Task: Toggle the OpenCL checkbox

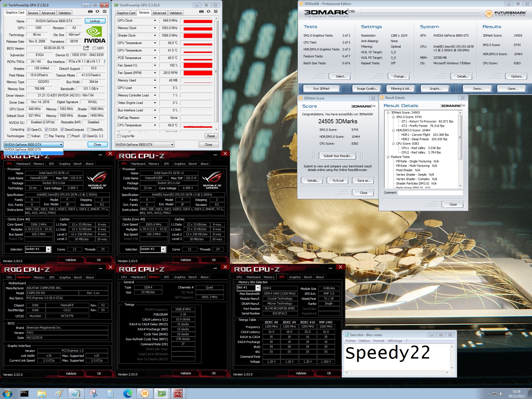Action: pos(29,130)
